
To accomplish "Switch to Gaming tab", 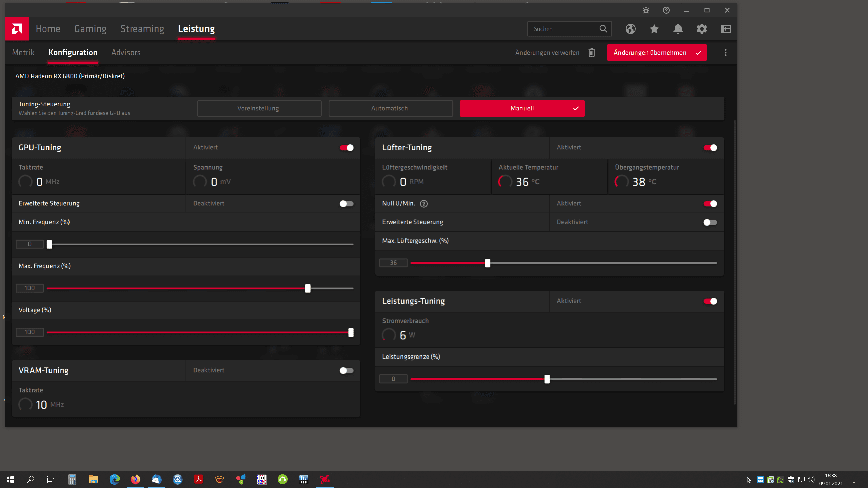I will [91, 29].
